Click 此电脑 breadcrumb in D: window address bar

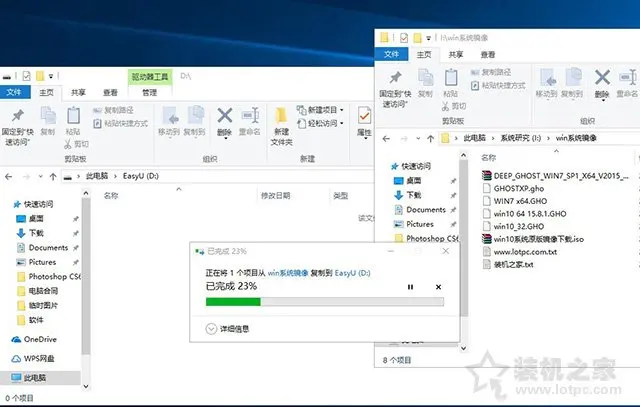pos(97,176)
